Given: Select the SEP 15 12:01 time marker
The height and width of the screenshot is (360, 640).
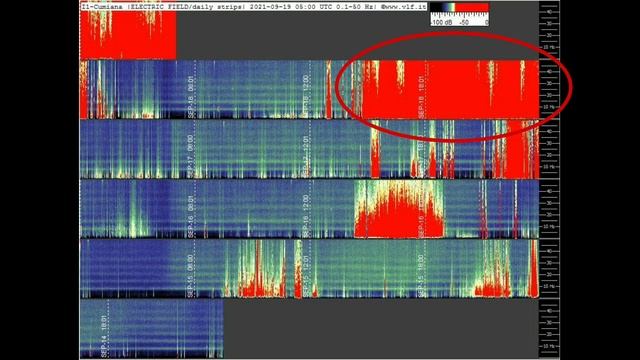Looking at the screenshot, I should pyautogui.click(x=306, y=276).
